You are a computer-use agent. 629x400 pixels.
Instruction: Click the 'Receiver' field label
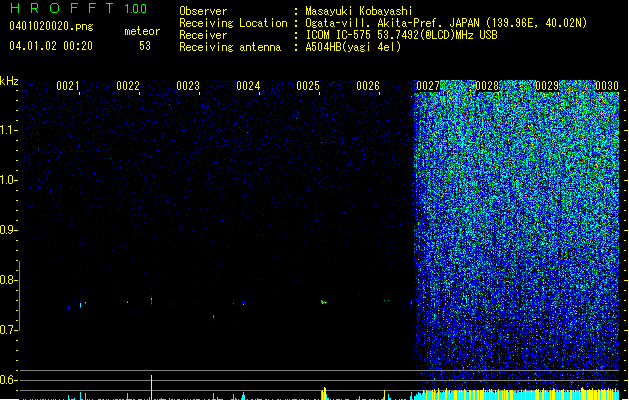pos(203,35)
